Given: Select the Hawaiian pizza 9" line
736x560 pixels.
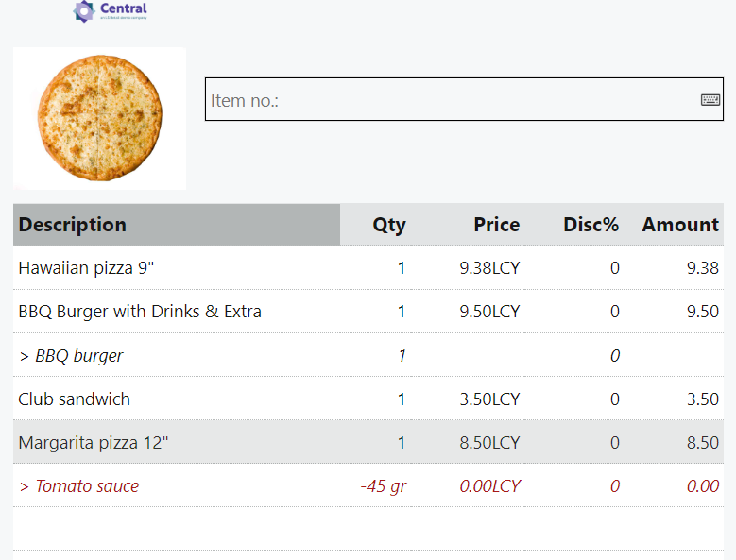Looking at the screenshot, I should click(x=86, y=268).
